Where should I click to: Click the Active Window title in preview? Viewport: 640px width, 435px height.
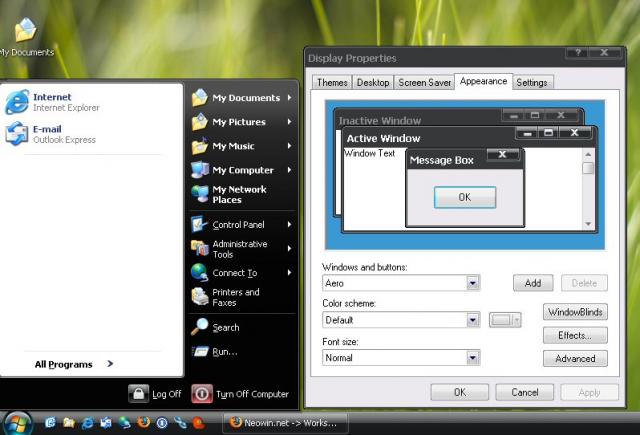pos(383,138)
